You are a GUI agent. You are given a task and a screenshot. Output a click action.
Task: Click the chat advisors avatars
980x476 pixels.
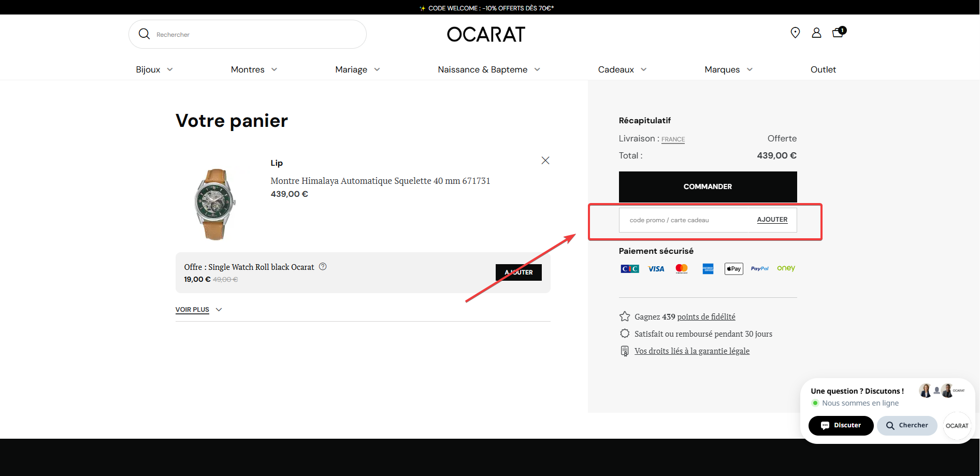(942, 391)
